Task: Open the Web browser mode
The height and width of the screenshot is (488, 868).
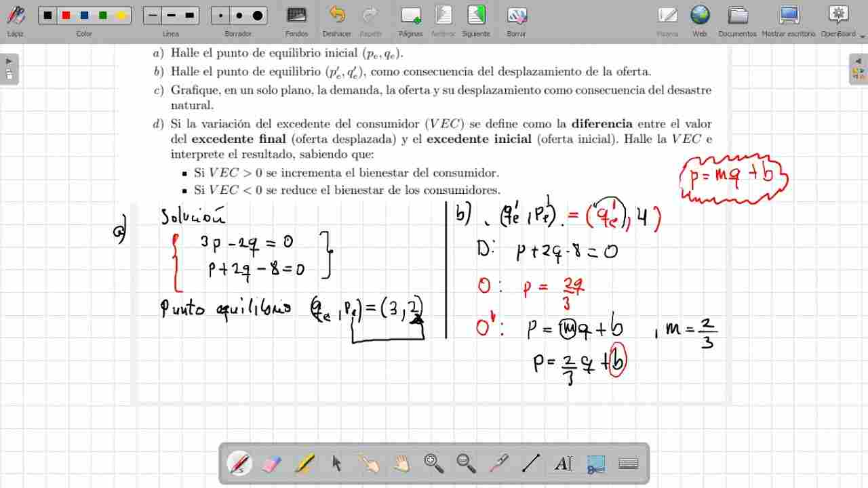Action: [x=700, y=20]
